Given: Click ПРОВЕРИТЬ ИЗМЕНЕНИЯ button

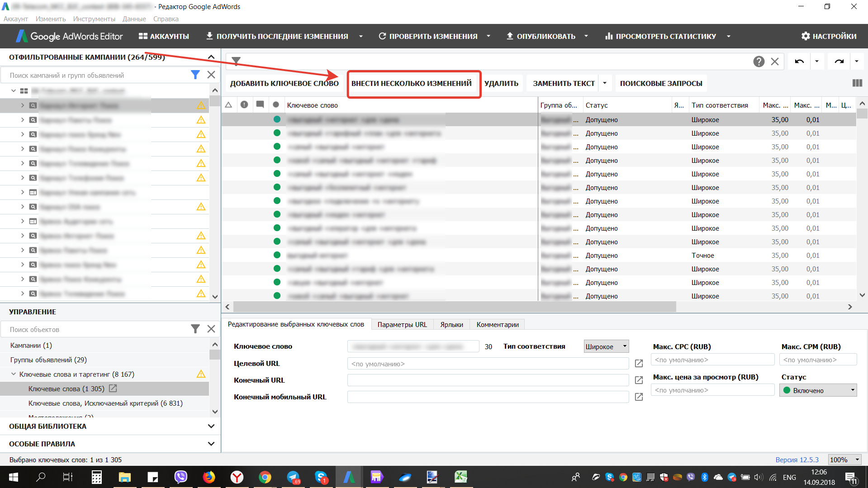Looking at the screenshot, I should (x=428, y=36).
